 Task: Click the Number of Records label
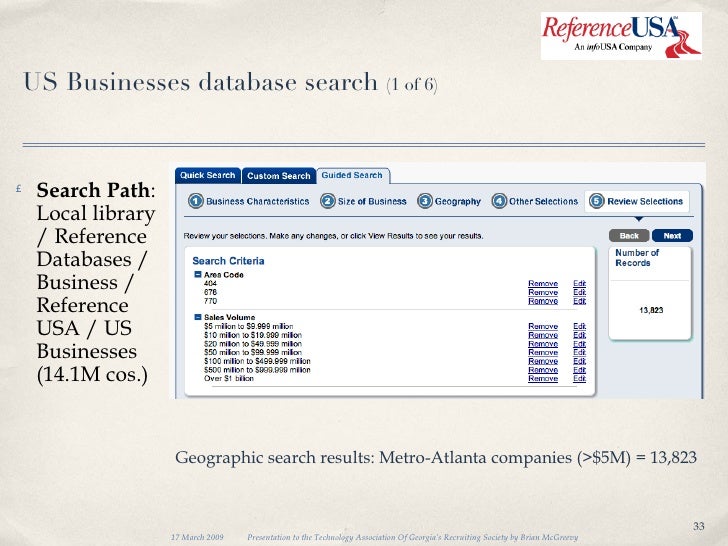(637, 258)
